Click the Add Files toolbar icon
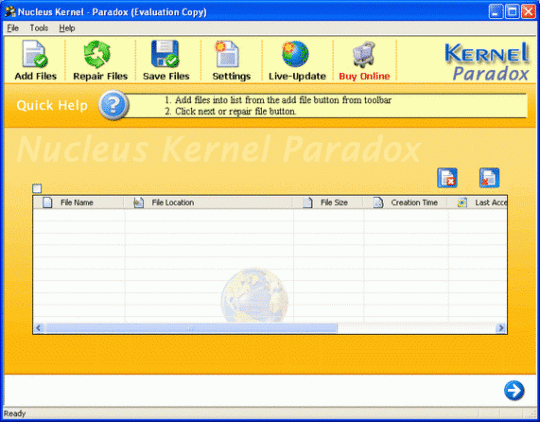Screen dimensions: 540x422 coord(35,54)
